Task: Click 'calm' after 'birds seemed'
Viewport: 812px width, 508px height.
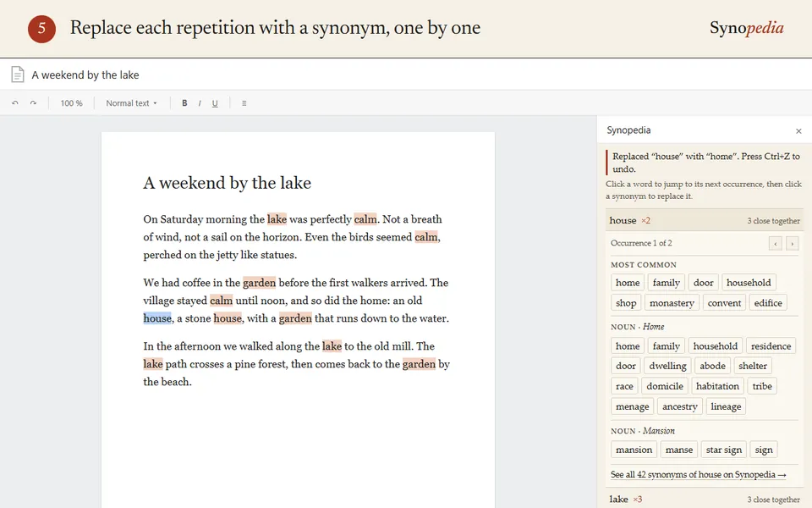Action: pos(426,237)
